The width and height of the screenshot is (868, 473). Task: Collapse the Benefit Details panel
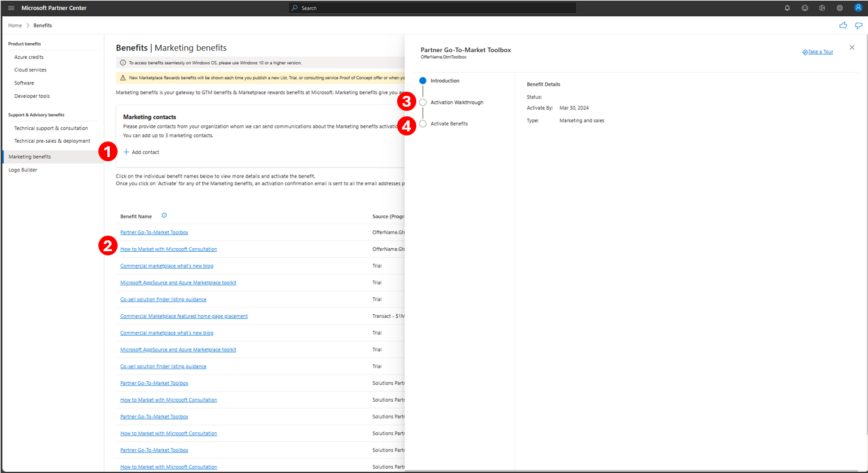[851, 47]
